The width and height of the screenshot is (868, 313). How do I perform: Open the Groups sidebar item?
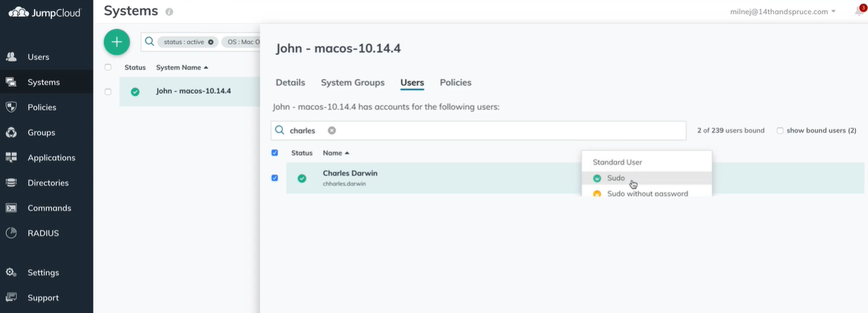point(41,132)
